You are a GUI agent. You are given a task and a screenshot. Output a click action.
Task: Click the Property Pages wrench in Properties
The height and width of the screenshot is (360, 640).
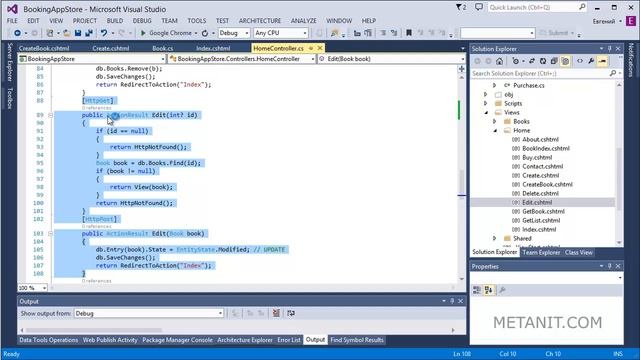pos(502,290)
